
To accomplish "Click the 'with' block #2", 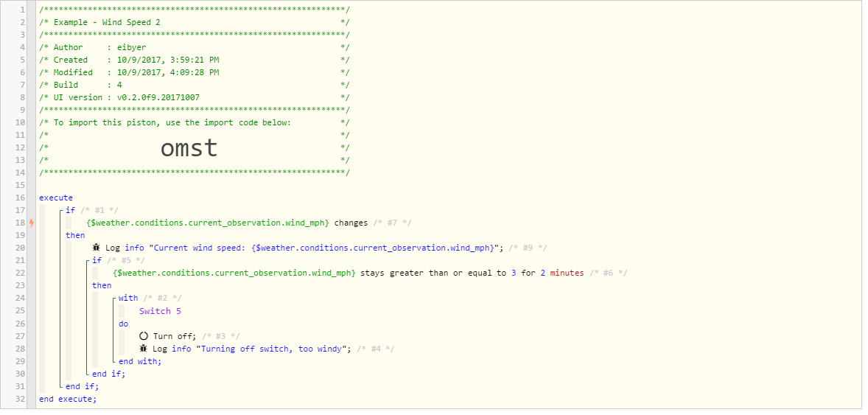I will pyautogui.click(x=128, y=298).
